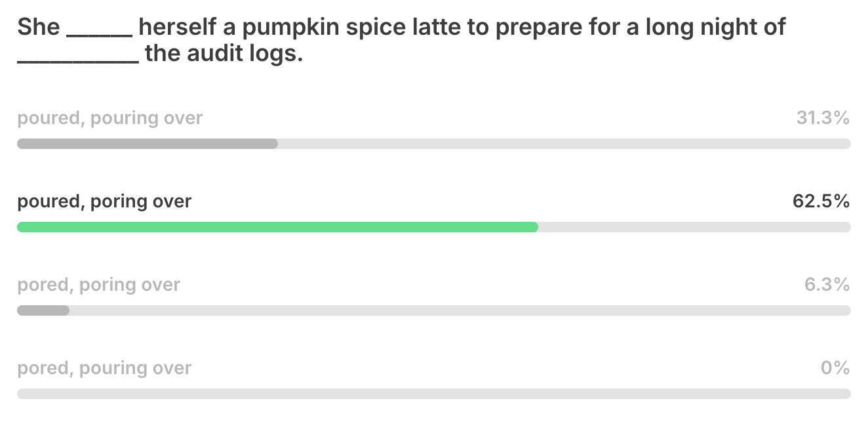The width and height of the screenshot is (868, 424).
Task: Click the 6.3% result percentage
Action: point(827,285)
